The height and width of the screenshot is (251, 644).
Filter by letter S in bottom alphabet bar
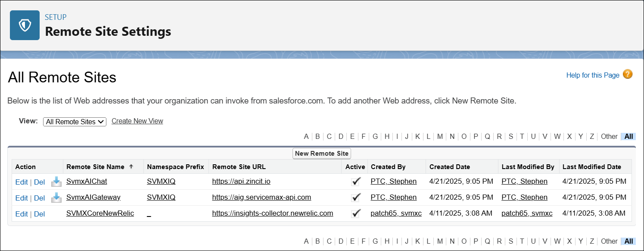(x=511, y=241)
